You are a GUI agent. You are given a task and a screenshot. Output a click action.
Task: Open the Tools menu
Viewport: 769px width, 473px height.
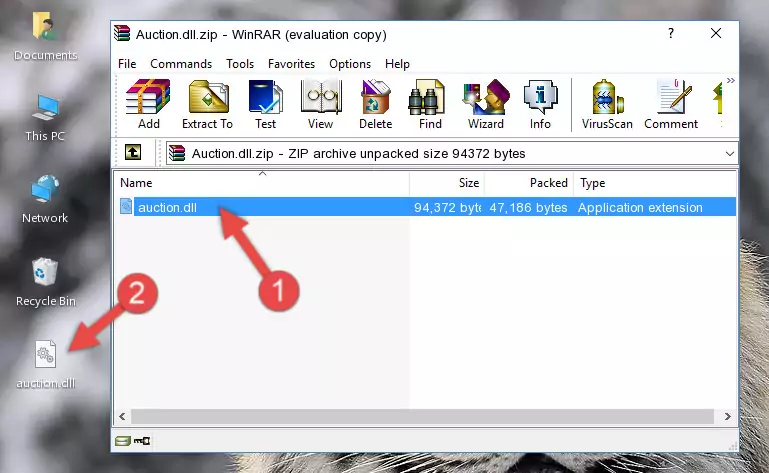click(x=240, y=64)
